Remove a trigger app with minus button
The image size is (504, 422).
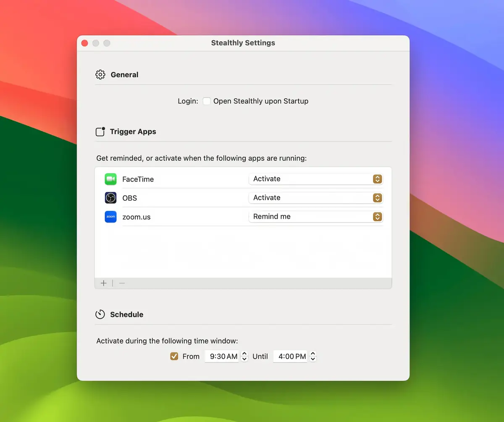pos(122,283)
